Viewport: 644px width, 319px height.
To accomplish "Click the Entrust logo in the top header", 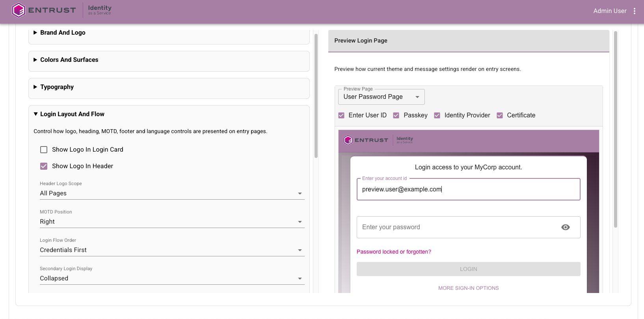I will 44,10.
